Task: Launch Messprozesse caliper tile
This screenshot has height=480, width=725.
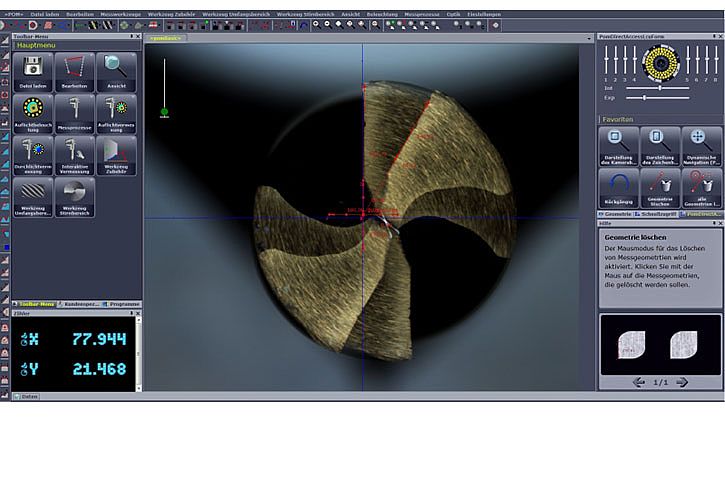Action: [76, 114]
